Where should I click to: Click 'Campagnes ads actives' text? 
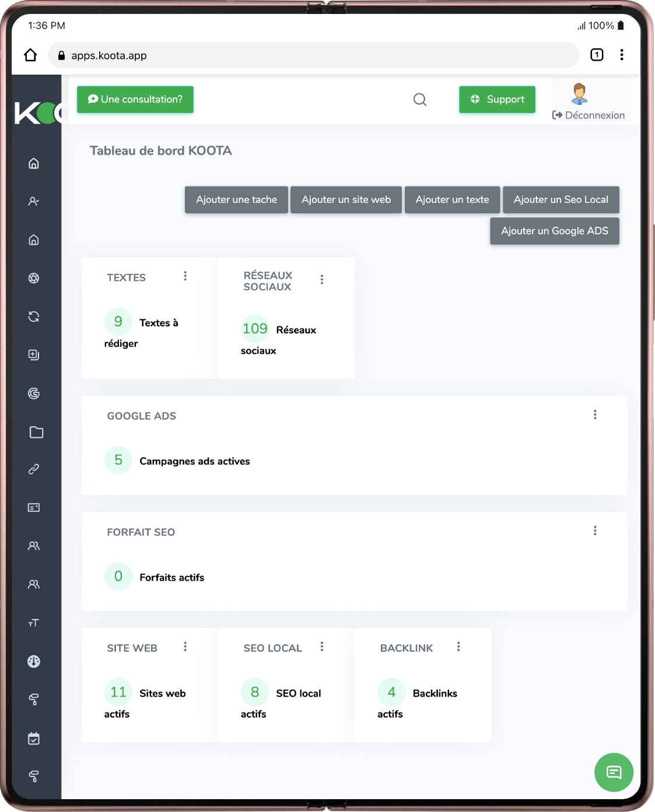point(195,461)
